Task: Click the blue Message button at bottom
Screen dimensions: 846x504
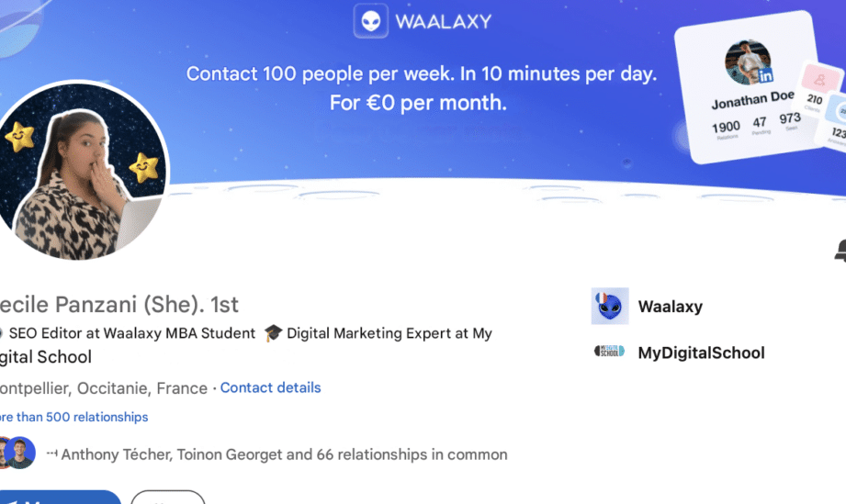Action: click(x=60, y=498)
